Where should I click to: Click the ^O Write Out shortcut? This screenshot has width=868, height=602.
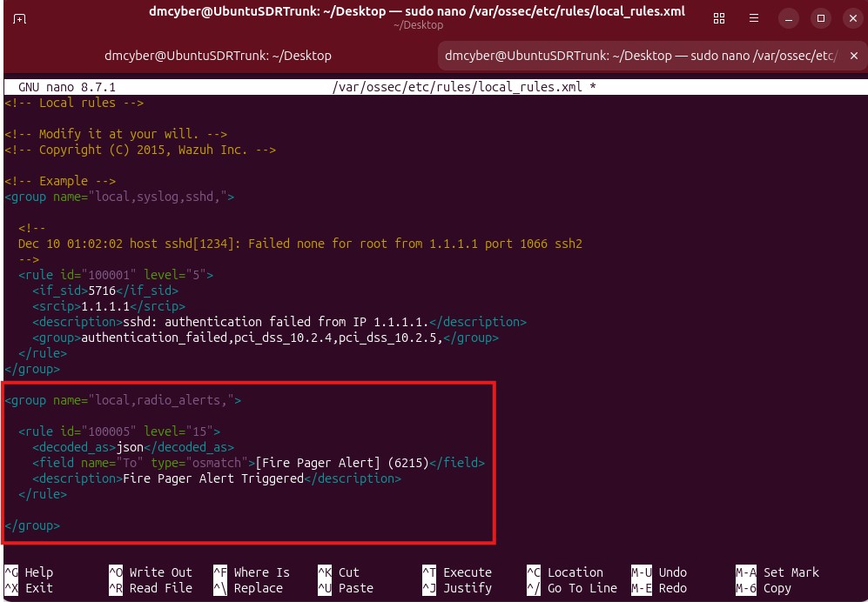151,572
